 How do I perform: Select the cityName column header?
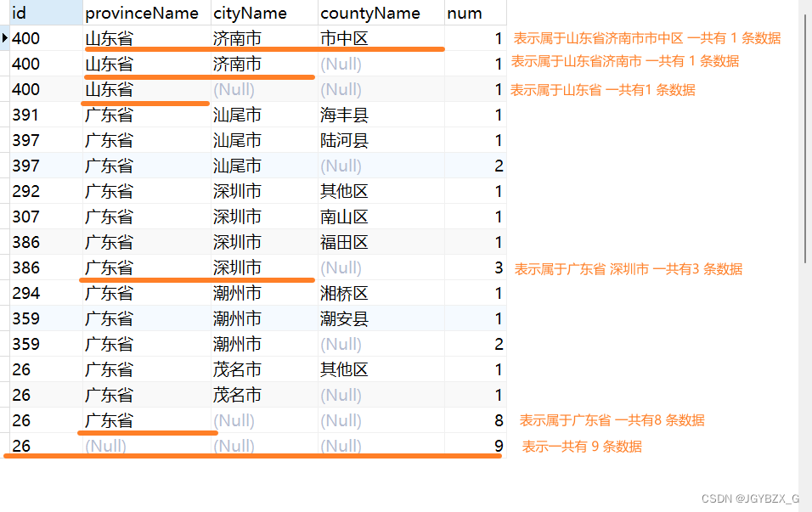click(264, 13)
